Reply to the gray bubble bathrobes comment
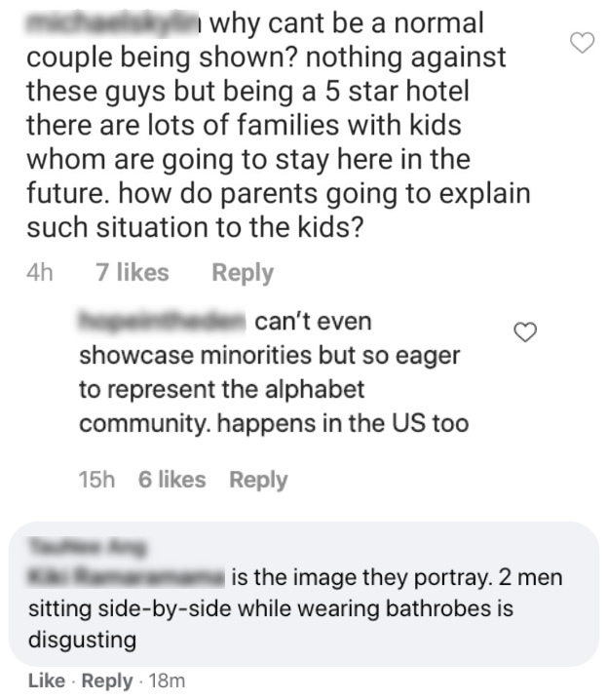Image resolution: width=607 pixels, height=700 pixels. click(107, 681)
